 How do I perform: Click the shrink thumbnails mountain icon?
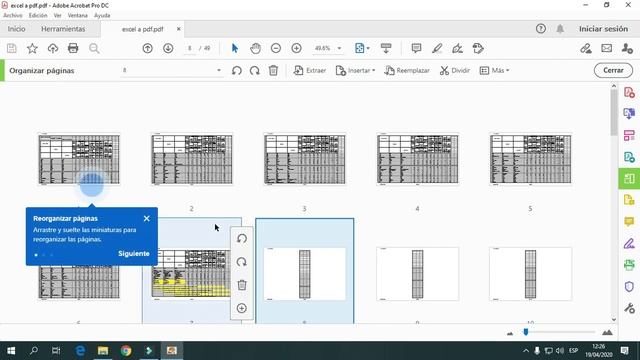coord(510,333)
